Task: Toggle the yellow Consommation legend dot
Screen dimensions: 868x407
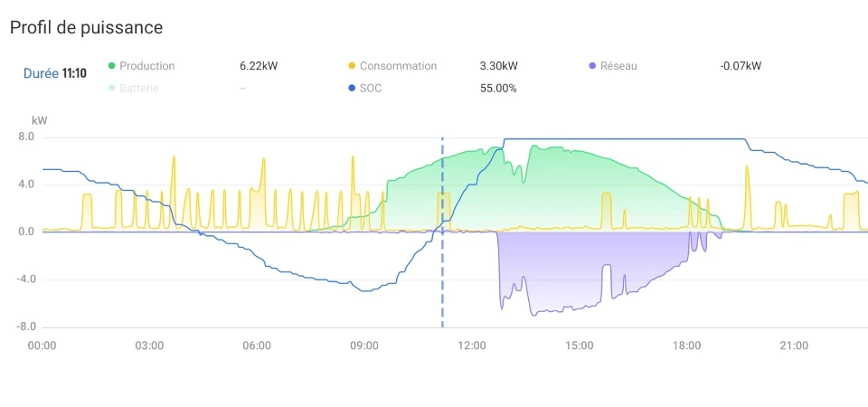Action: (352, 66)
